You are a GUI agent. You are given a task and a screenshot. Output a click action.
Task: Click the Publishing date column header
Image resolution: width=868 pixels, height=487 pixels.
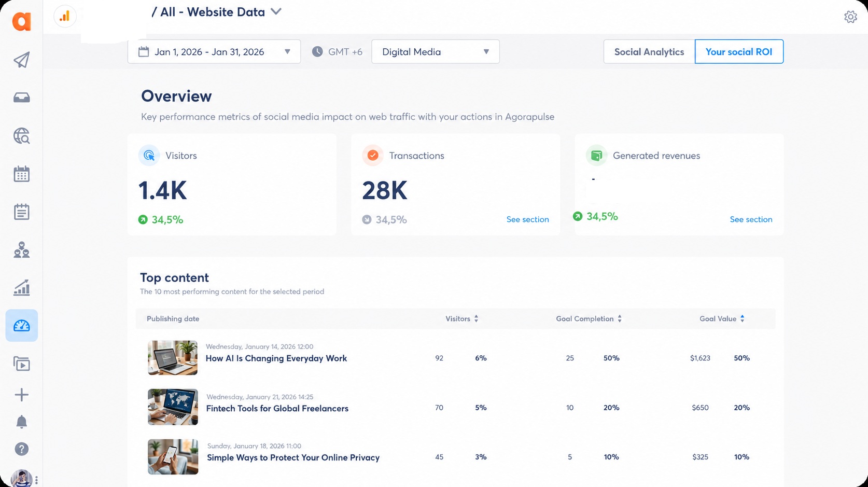click(173, 319)
